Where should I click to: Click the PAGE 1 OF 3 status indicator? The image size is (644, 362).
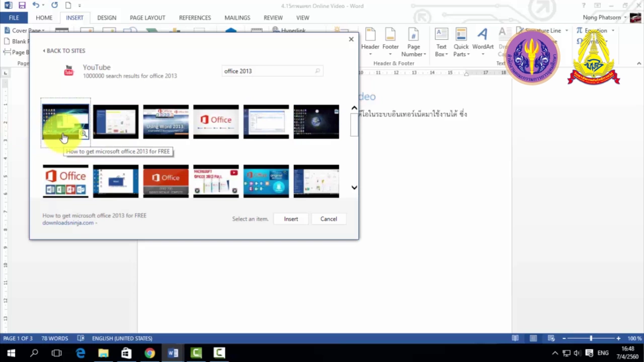[18, 338]
